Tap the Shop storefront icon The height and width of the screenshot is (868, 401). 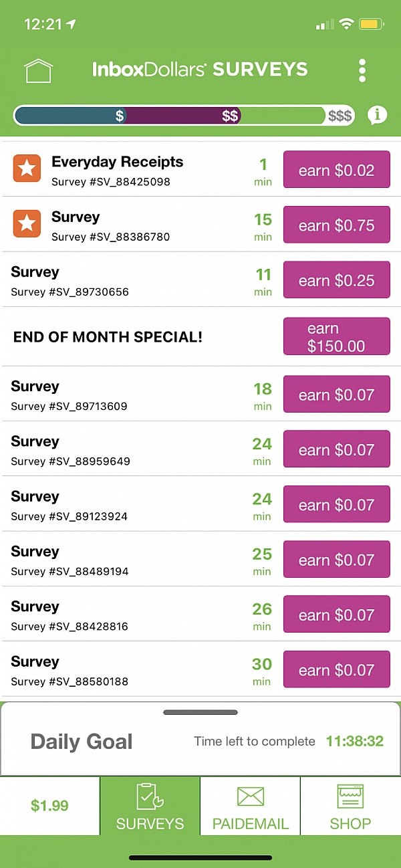click(350, 796)
